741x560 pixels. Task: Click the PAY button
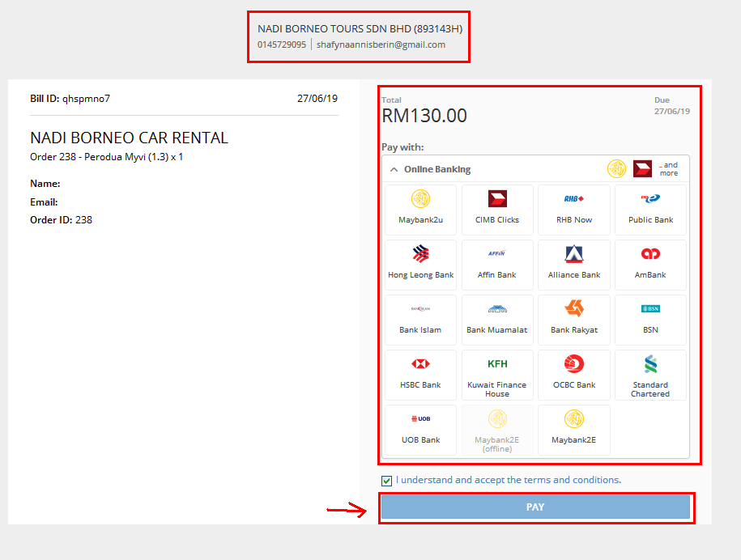pos(535,507)
